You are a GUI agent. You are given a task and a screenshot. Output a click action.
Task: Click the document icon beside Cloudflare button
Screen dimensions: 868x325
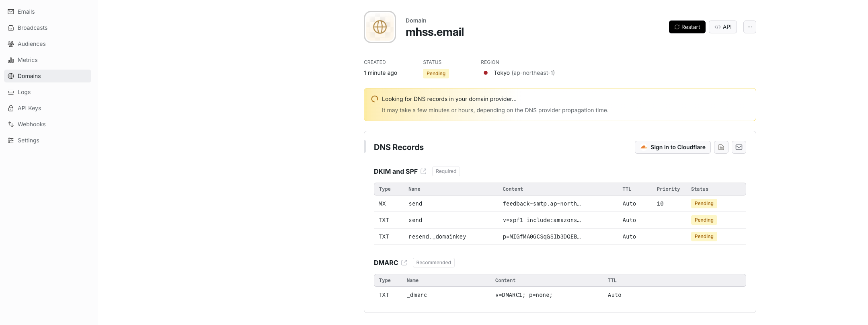(x=721, y=147)
